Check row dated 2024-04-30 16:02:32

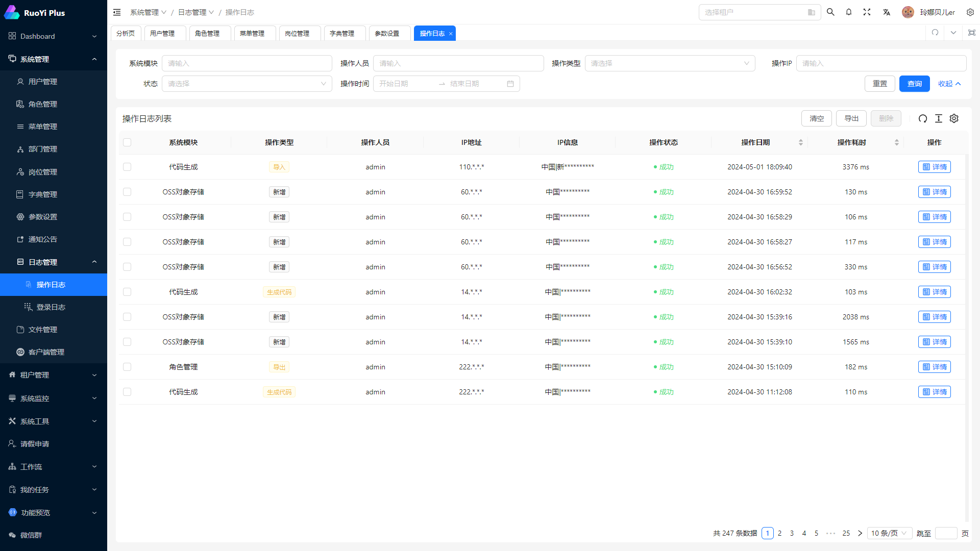click(x=127, y=292)
